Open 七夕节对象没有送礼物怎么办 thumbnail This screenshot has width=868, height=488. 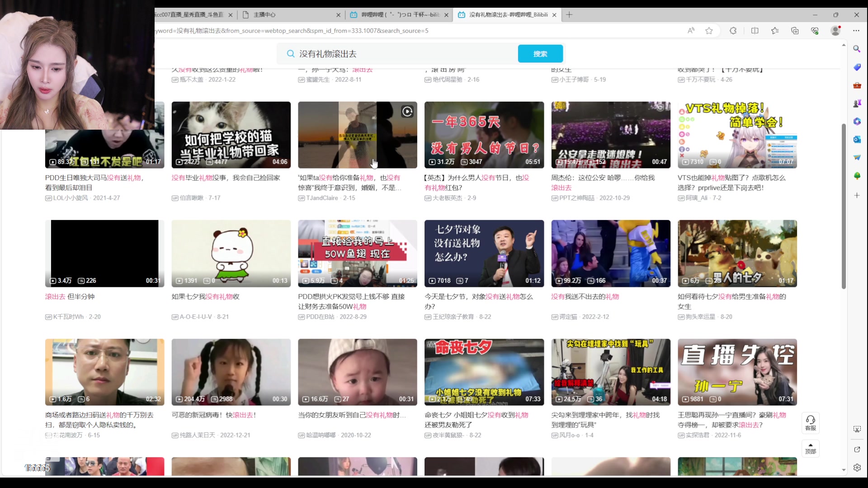pyautogui.click(x=484, y=253)
